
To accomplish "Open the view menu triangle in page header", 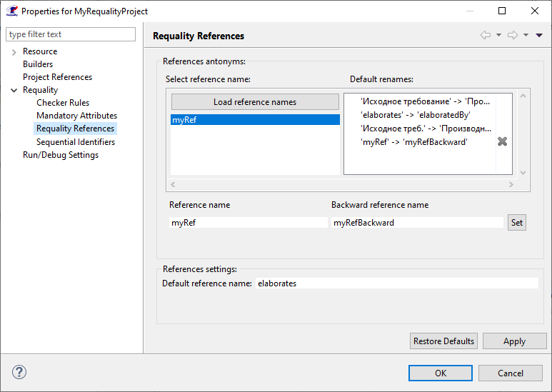I will [x=539, y=35].
